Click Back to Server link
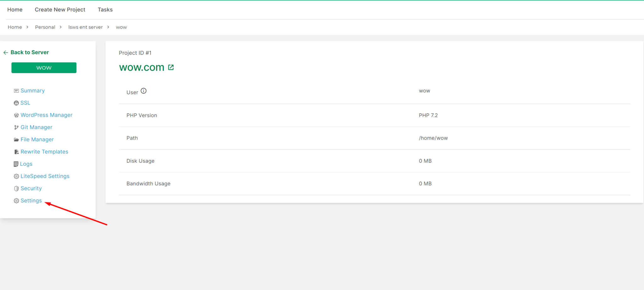The height and width of the screenshot is (290, 644). (30, 52)
